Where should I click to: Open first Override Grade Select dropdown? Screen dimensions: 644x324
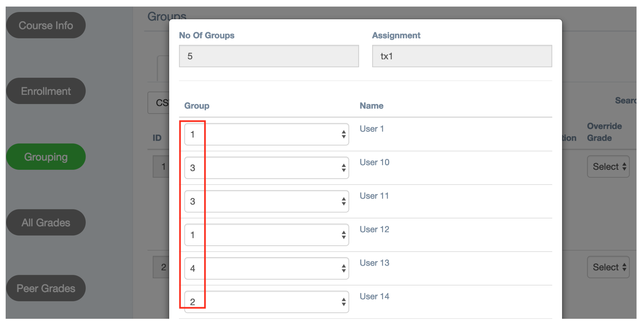pyautogui.click(x=608, y=167)
